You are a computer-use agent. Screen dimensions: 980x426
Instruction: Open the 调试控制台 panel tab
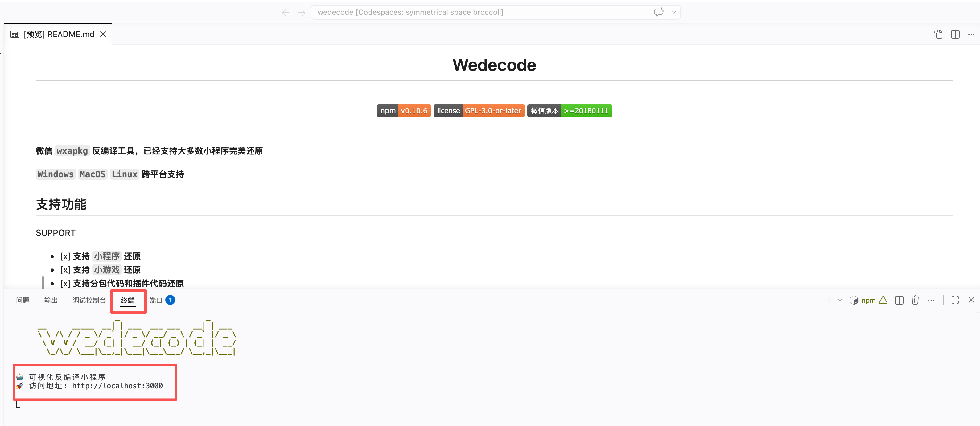(89, 301)
